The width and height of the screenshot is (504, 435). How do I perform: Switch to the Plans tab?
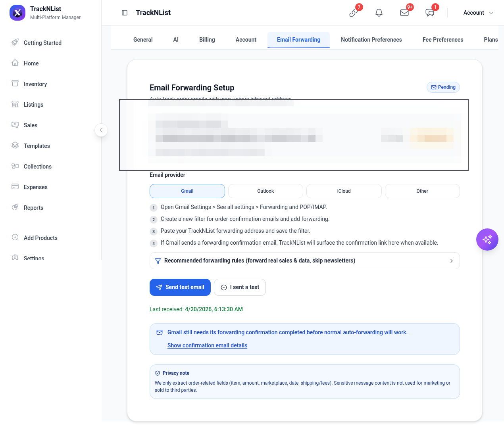point(491,40)
